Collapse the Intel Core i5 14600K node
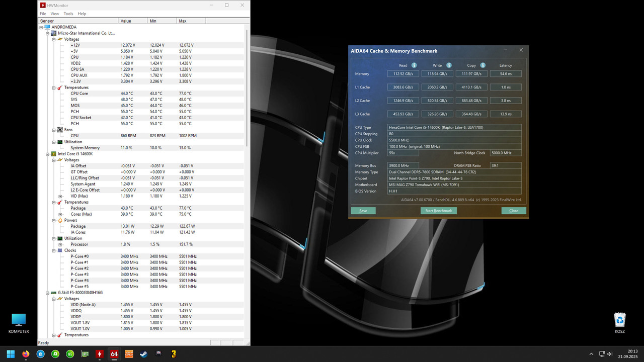 click(47, 154)
